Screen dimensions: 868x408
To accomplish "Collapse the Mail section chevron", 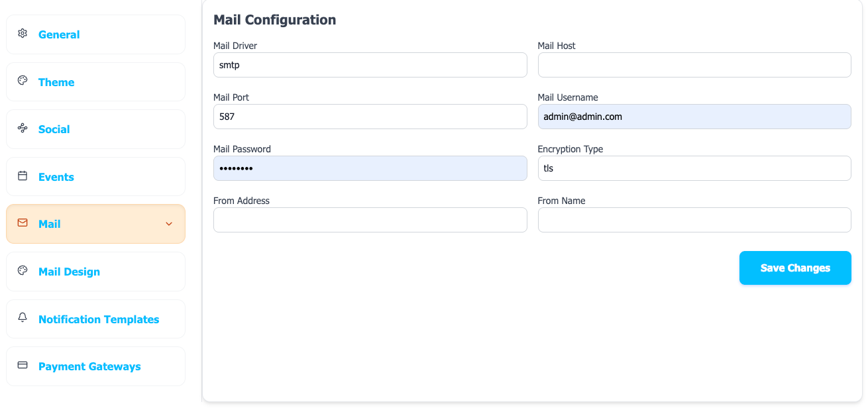I will (x=169, y=224).
